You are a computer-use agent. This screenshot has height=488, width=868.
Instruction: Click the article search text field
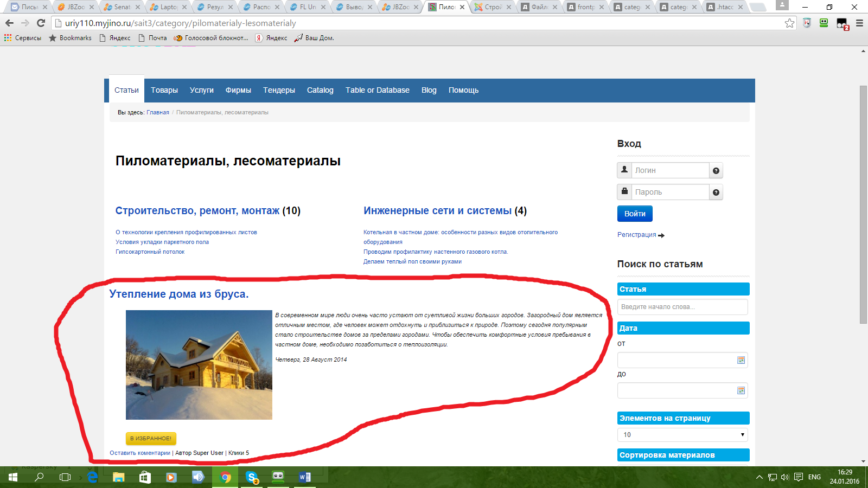pos(682,307)
